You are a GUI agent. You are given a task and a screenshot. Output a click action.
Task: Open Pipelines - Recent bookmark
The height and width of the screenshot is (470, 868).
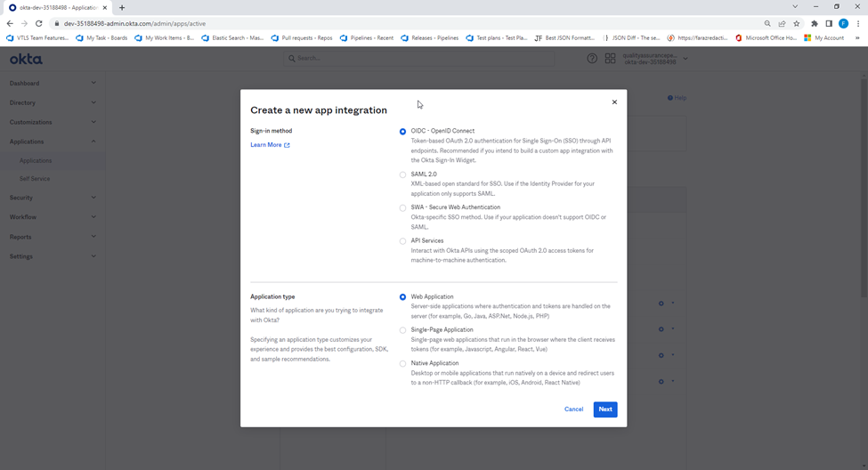coord(366,38)
